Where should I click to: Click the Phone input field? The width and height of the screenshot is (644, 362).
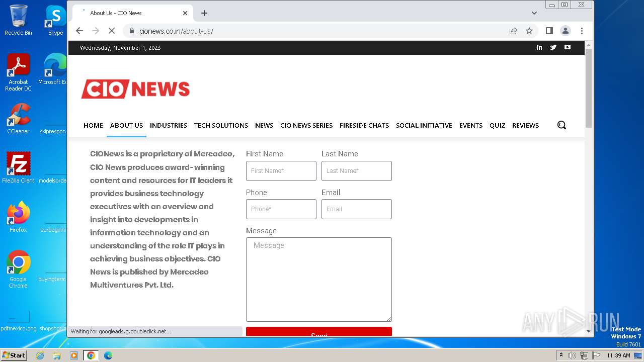(x=281, y=209)
